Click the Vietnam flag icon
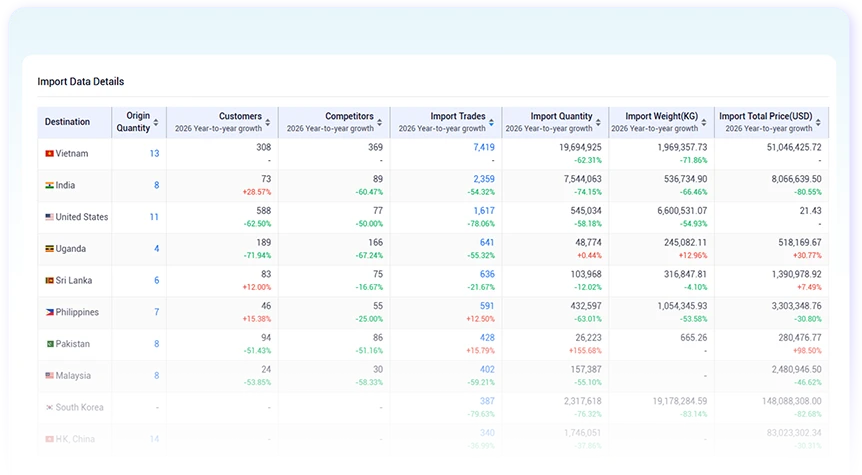 [49, 153]
